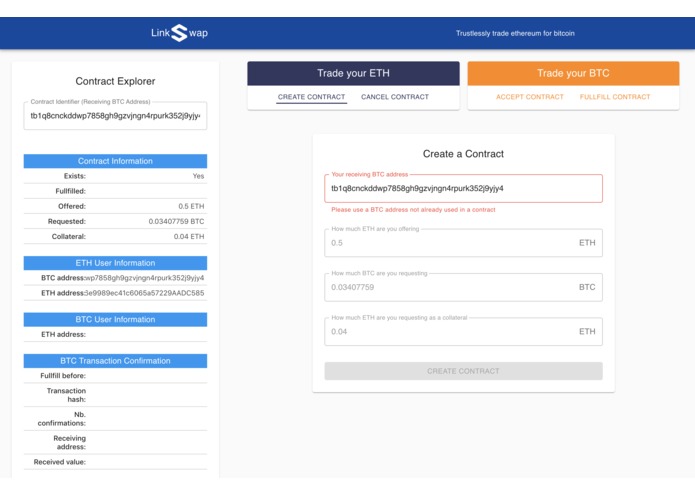Screen dimensions: 695x494
Task: Click the 'Nb. confirmations:' row label
Action: coord(62,419)
